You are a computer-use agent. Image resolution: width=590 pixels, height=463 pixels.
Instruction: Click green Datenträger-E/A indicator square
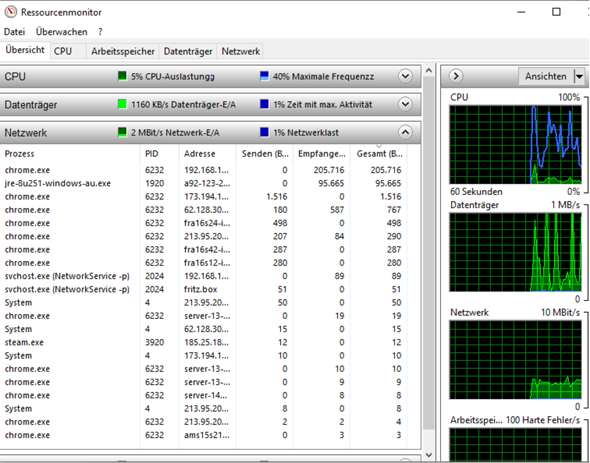122,104
